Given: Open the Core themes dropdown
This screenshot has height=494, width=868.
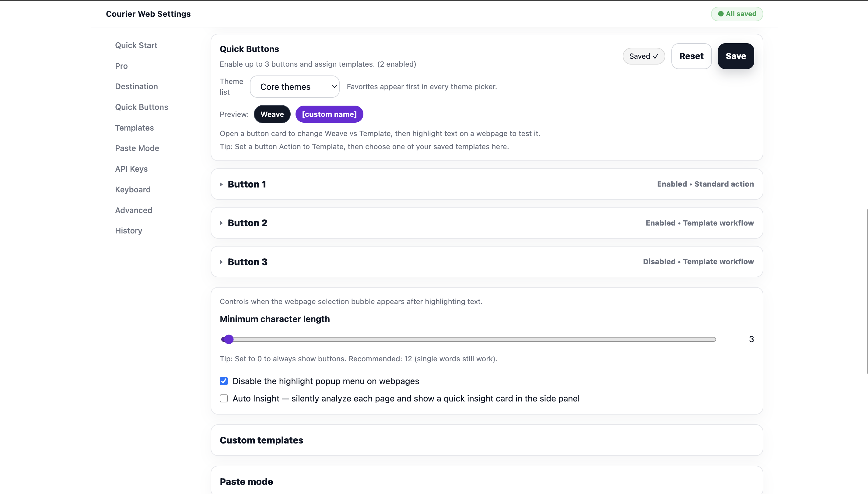Looking at the screenshot, I should (x=294, y=87).
